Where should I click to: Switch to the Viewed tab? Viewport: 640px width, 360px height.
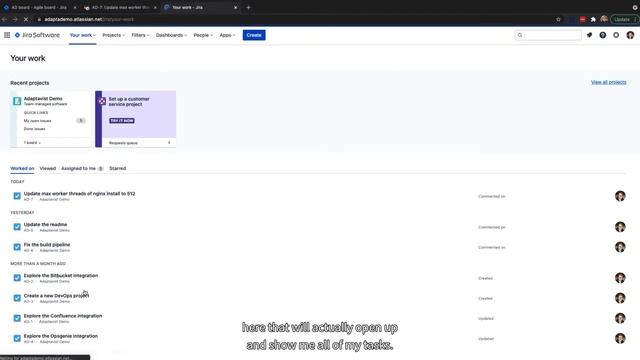tap(48, 168)
